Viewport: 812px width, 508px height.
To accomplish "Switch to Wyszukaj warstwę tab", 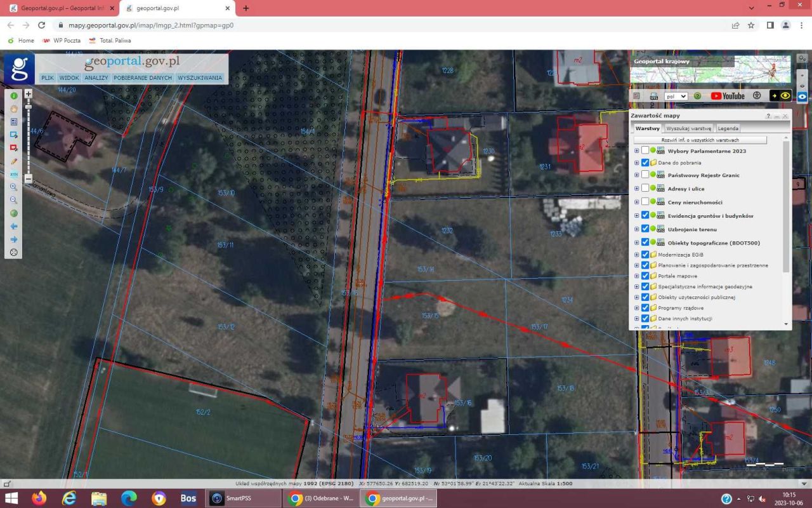I will click(688, 128).
